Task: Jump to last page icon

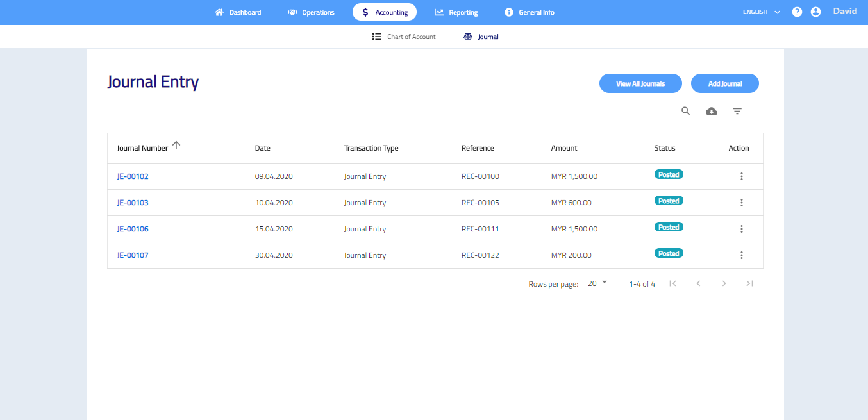Action: [x=749, y=283]
